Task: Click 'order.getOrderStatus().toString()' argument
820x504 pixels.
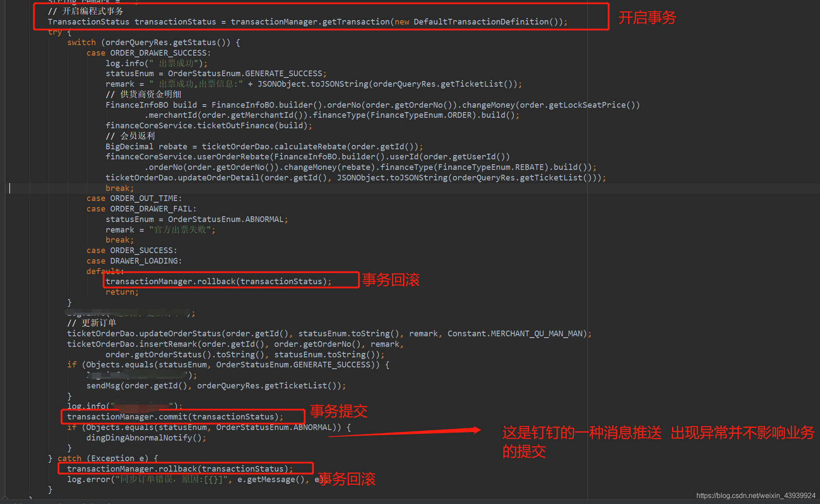Action: coord(185,355)
